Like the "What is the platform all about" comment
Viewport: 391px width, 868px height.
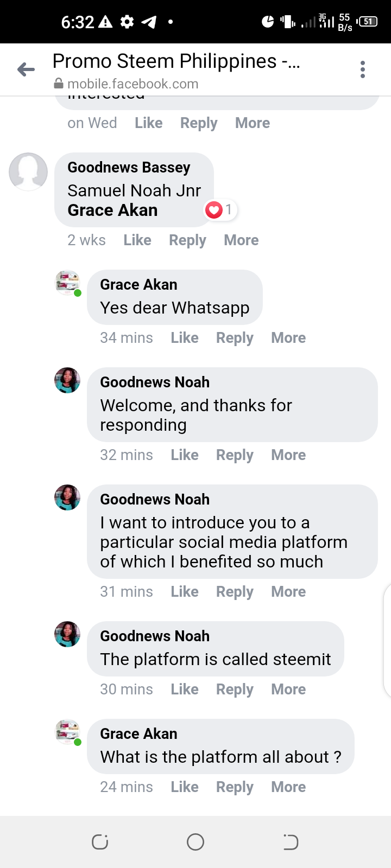click(185, 787)
